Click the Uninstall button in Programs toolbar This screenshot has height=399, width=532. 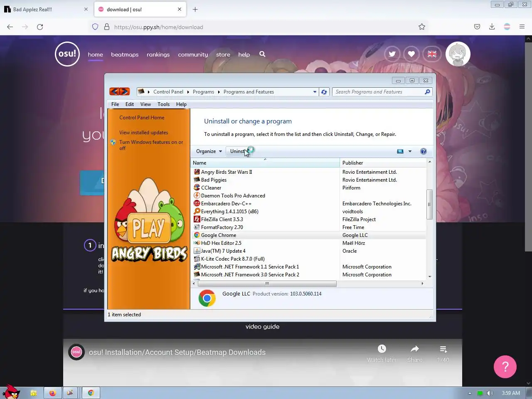[239, 151]
